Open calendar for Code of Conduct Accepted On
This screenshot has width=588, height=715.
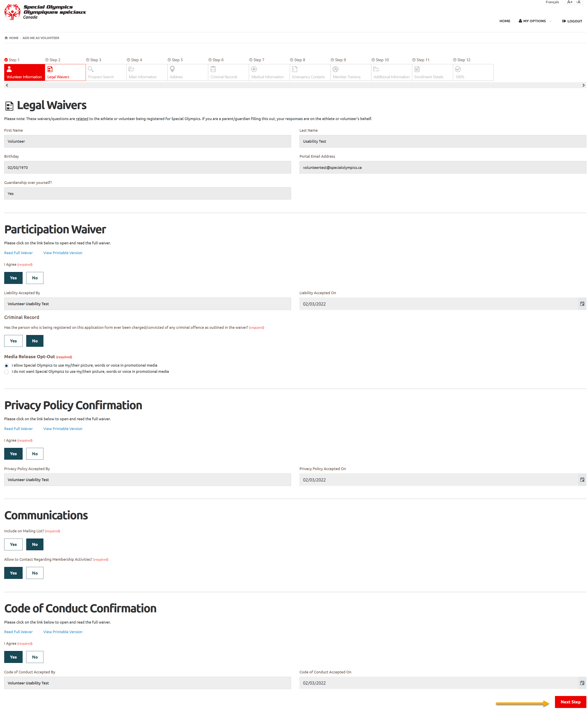click(x=582, y=683)
